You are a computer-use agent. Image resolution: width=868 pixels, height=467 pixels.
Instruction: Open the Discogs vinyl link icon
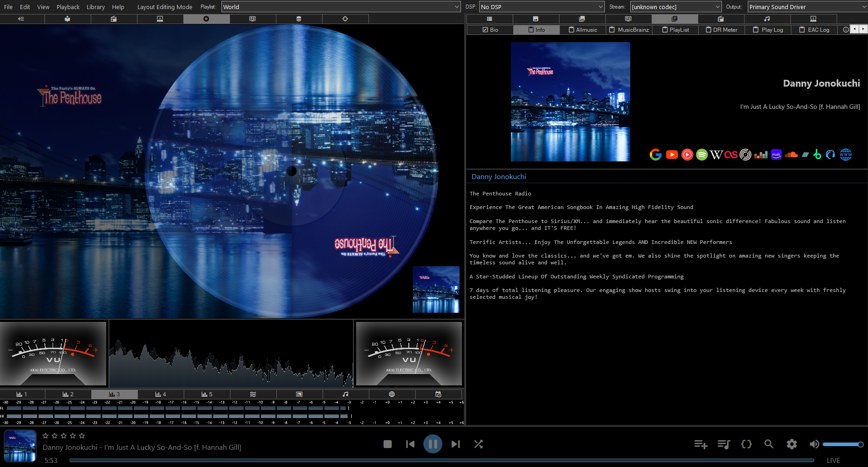745,155
